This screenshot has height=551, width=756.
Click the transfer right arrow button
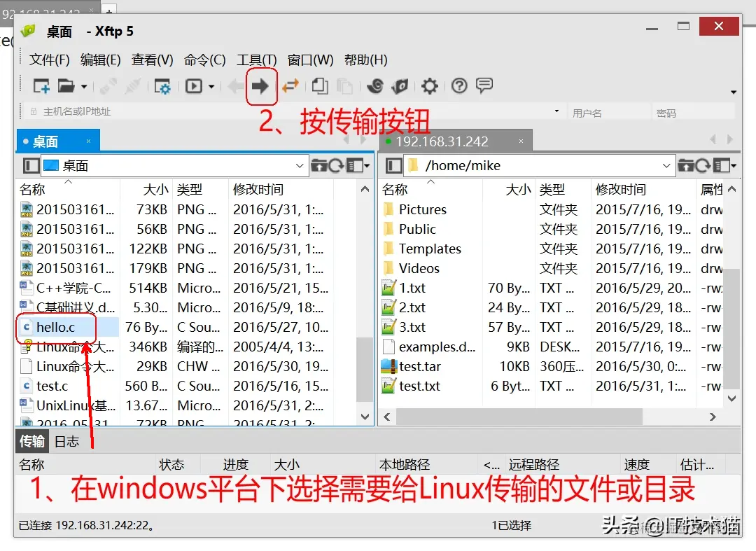click(260, 86)
